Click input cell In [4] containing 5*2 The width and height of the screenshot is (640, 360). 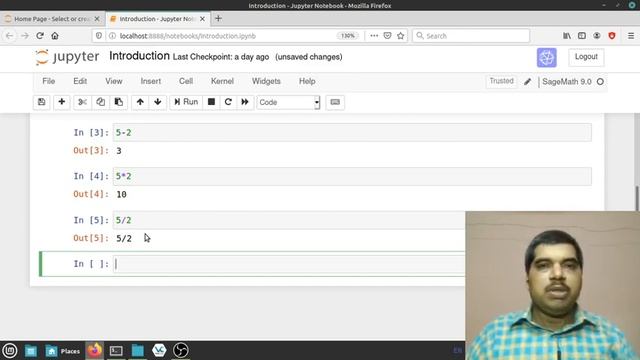pos(352,176)
